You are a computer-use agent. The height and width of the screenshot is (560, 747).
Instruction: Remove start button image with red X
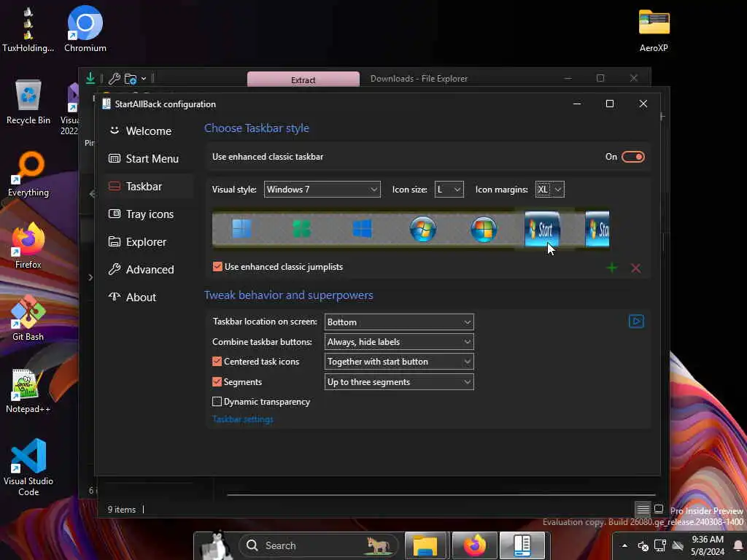[x=635, y=268]
